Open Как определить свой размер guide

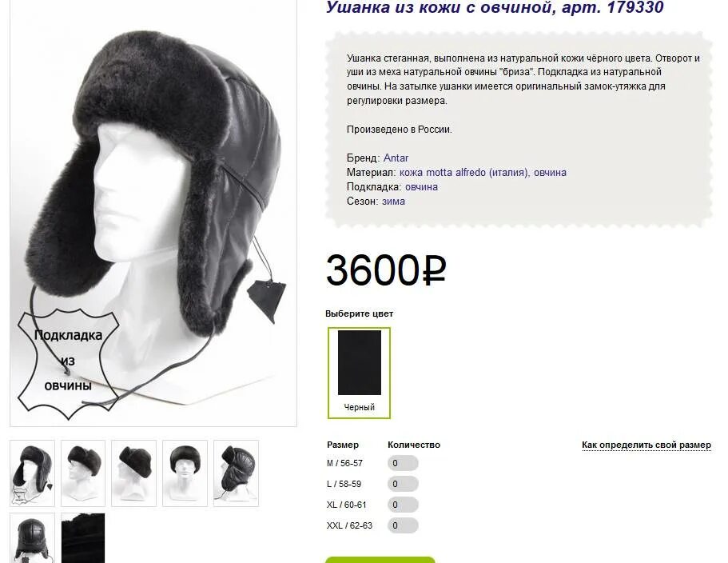click(646, 445)
